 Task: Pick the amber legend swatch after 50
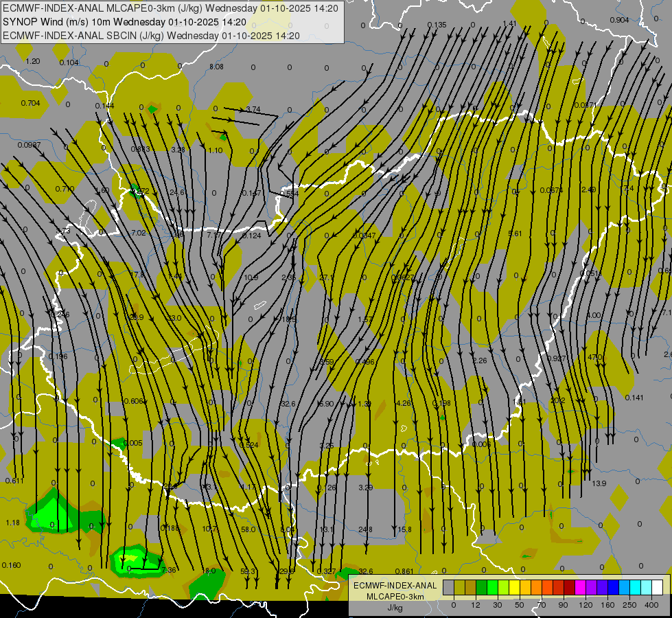click(x=525, y=587)
